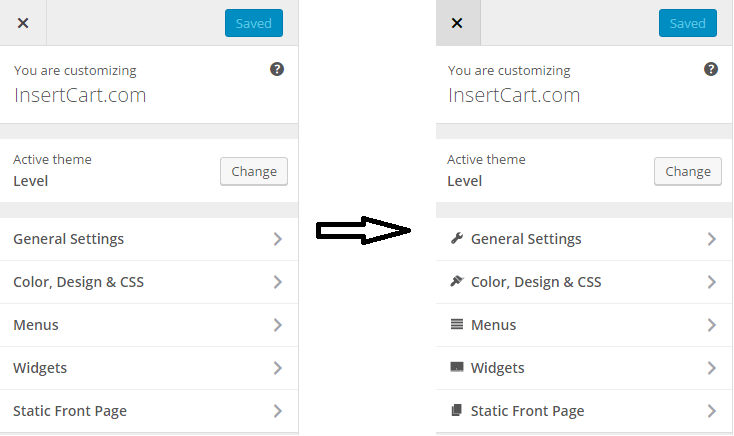Close the left customizer panel with the X
The width and height of the screenshot is (734, 436).
[23, 23]
